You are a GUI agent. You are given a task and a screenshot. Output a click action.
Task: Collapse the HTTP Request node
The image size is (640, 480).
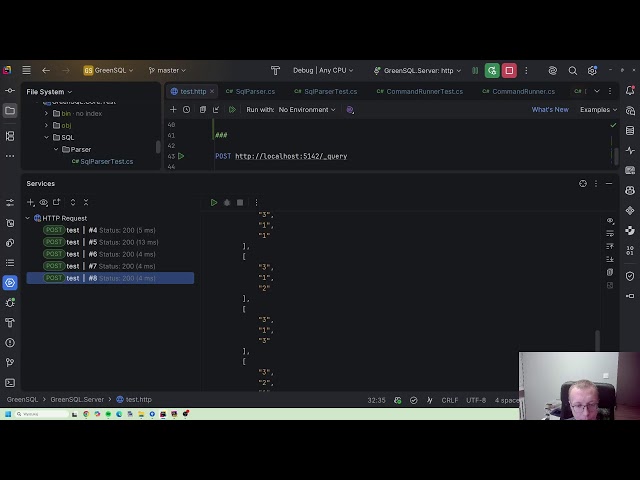click(x=28, y=218)
